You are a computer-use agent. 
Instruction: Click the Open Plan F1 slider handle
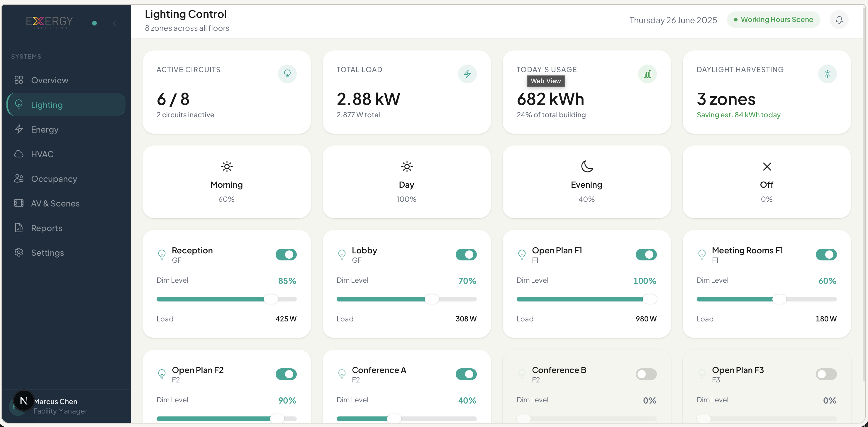[x=650, y=299]
